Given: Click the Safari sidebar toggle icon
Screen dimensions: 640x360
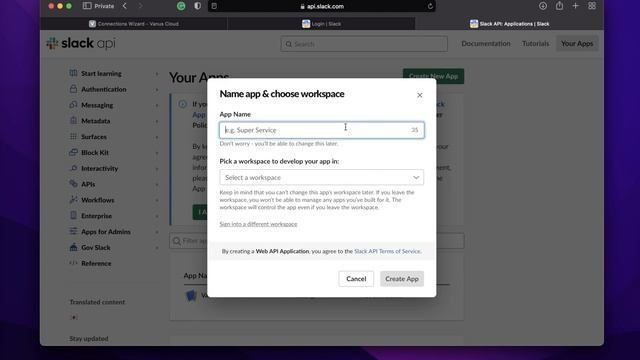Looking at the screenshot, I should [87, 6].
